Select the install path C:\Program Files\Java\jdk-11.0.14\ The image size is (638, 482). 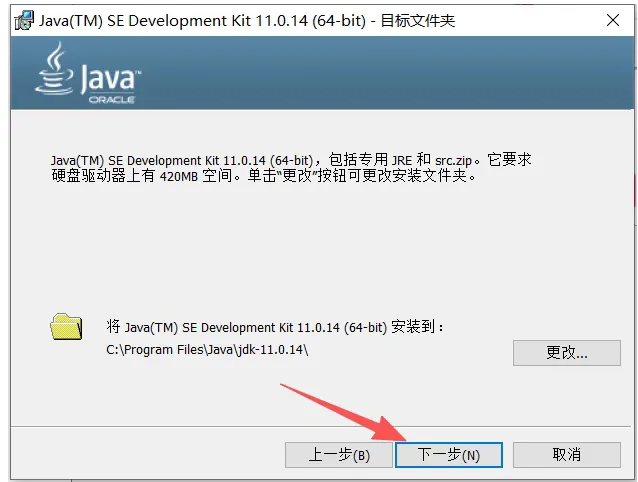(207, 349)
